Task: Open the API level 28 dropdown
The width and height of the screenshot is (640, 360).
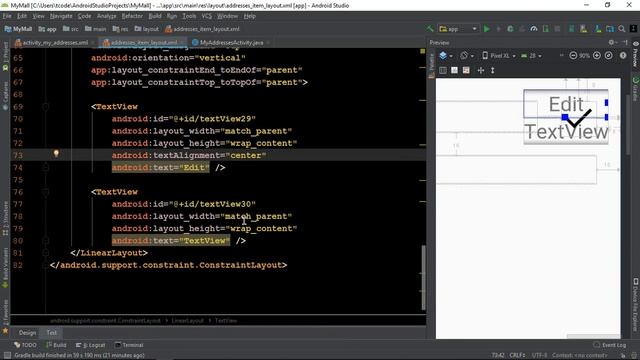Action: click(x=531, y=56)
